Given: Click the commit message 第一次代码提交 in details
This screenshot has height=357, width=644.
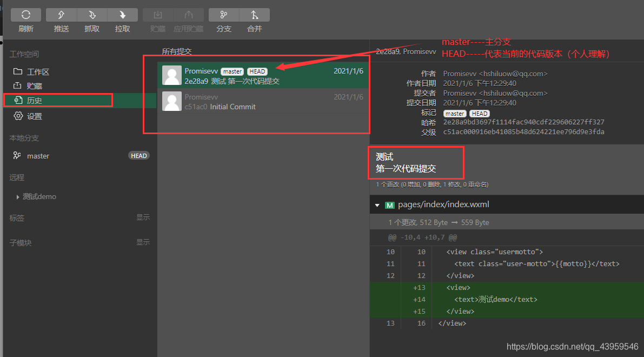Looking at the screenshot, I should click(406, 168).
